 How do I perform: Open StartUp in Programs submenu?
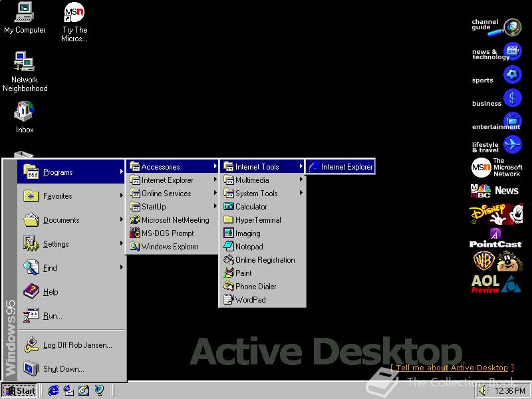click(173, 207)
